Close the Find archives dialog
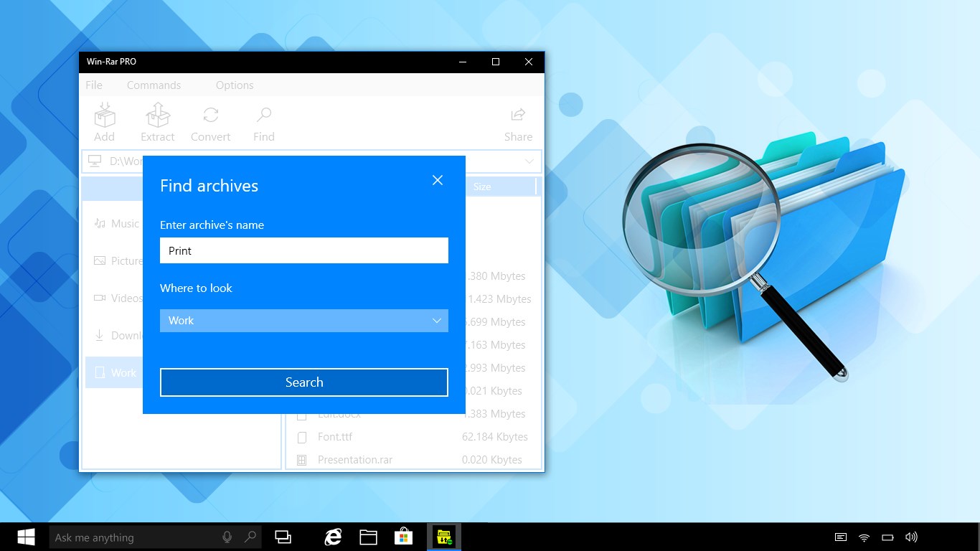980x551 pixels. (438, 180)
